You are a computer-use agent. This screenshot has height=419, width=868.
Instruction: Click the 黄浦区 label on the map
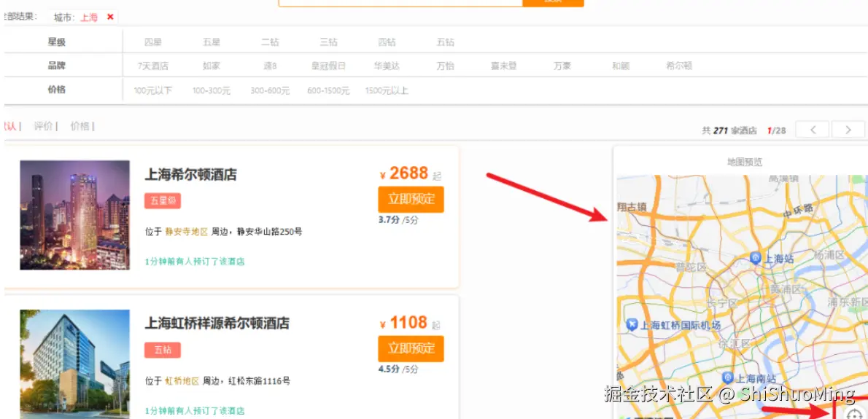pos(786,289)
